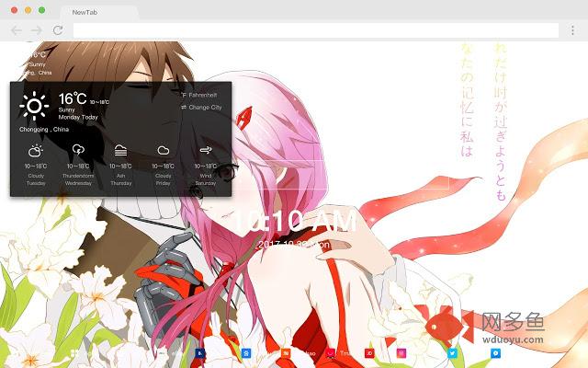Image resolution: width=588 pixels, height=368 pixels.
Task: Switch the temperature unit to Fahrenheit
Action: tap(199, 95)
